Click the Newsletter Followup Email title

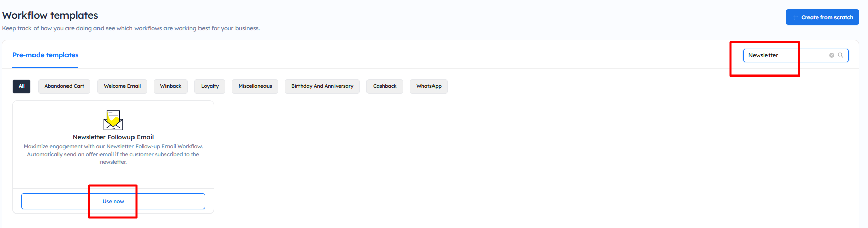pos(113,137)
